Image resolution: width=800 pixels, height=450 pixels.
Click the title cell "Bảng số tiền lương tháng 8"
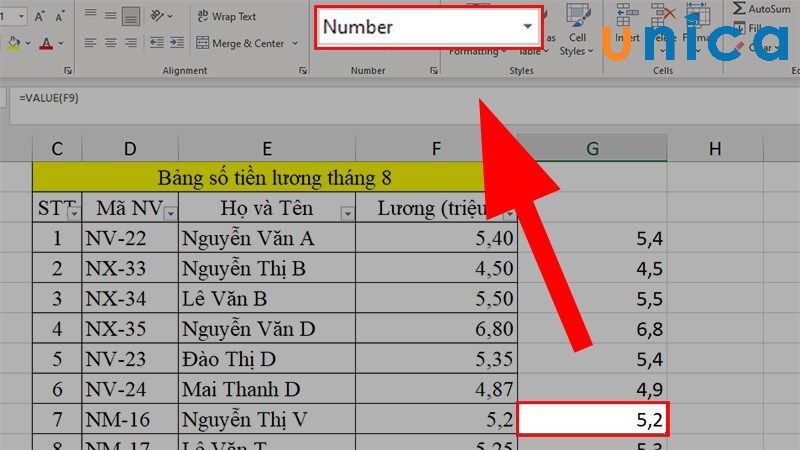[x=274, y=178]
